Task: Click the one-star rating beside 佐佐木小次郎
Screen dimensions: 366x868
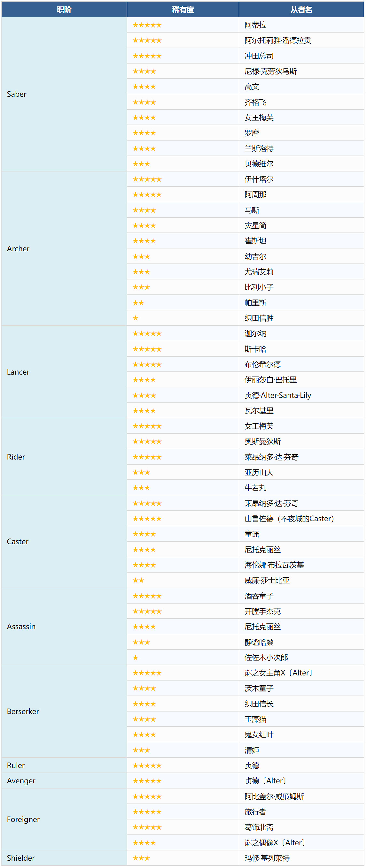Action: click(136, 658)
